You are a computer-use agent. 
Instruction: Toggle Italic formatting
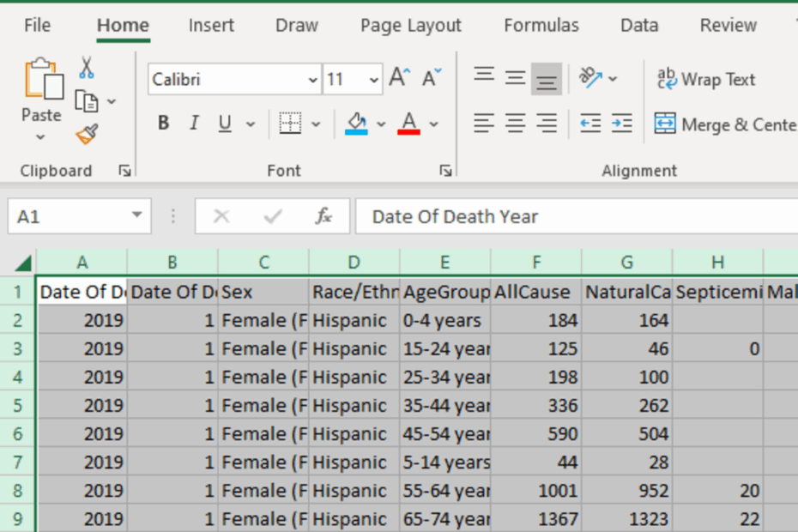point(194,124)
